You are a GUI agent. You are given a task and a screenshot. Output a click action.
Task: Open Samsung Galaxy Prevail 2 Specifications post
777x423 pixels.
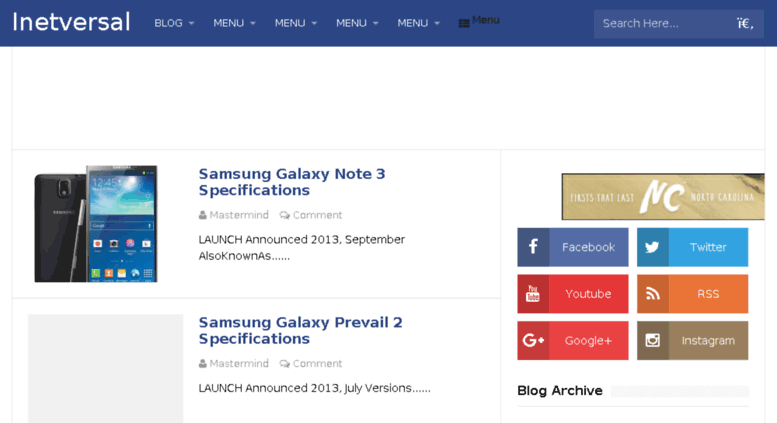click(300, 330)
